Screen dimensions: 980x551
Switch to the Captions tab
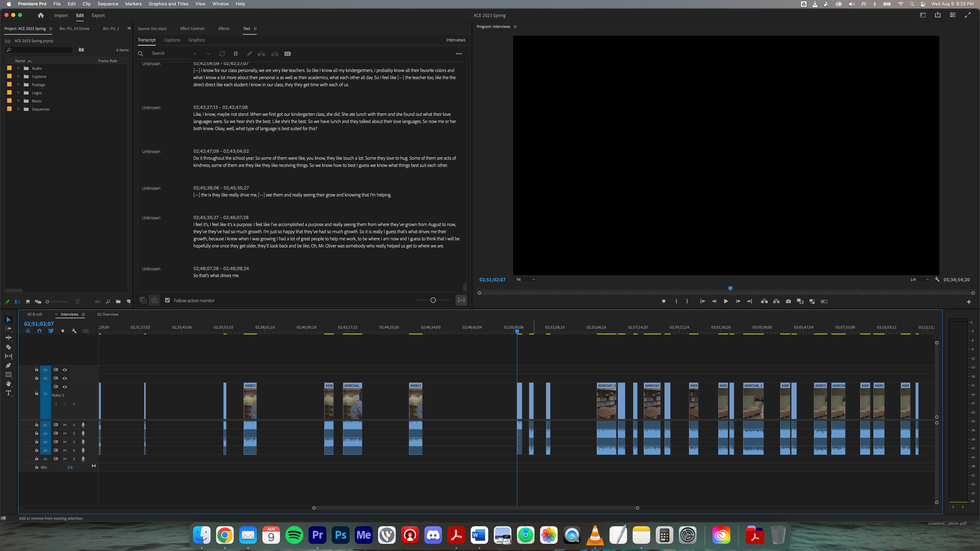(x=172, y=40)
